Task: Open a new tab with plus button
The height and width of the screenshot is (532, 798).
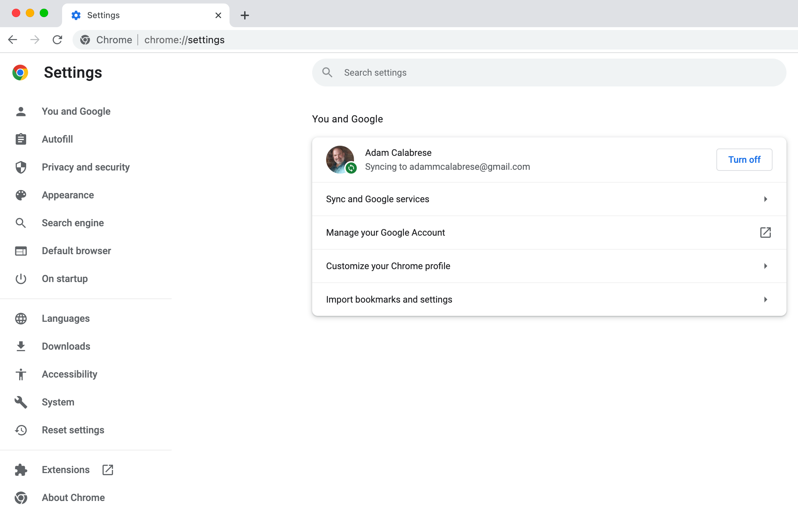Action: click(245, 15)
